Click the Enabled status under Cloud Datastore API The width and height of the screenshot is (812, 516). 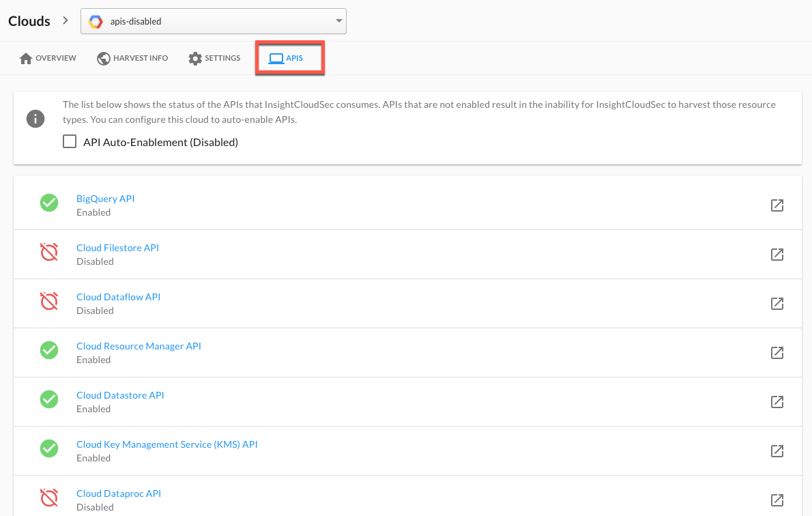(93, 410)
